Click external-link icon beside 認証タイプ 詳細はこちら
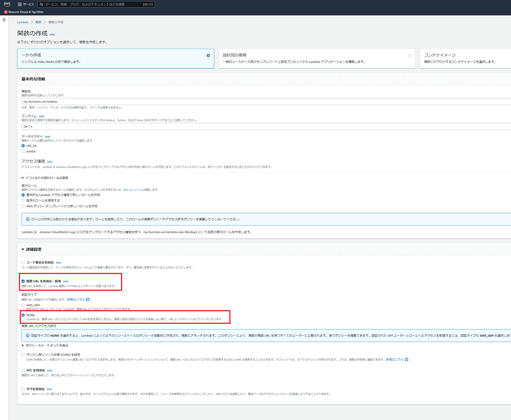Image resolution: width=511 pixels, height=420 pixels. click(x=88, y=300)
